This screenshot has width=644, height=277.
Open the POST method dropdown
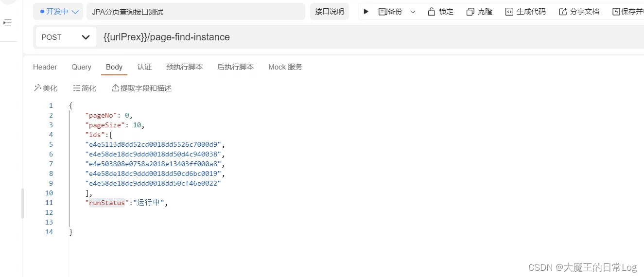click(x=66, y=37)
